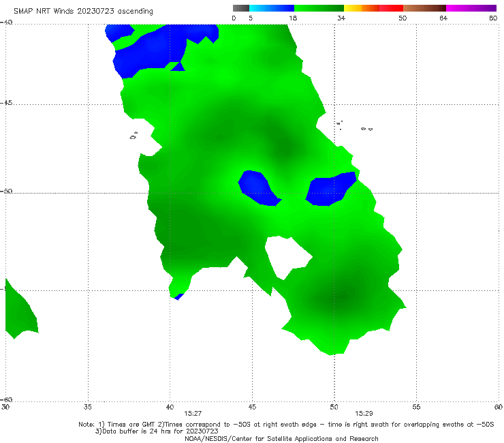
Task: Click the color bar label '64'
Action: (x=443, y=18)
